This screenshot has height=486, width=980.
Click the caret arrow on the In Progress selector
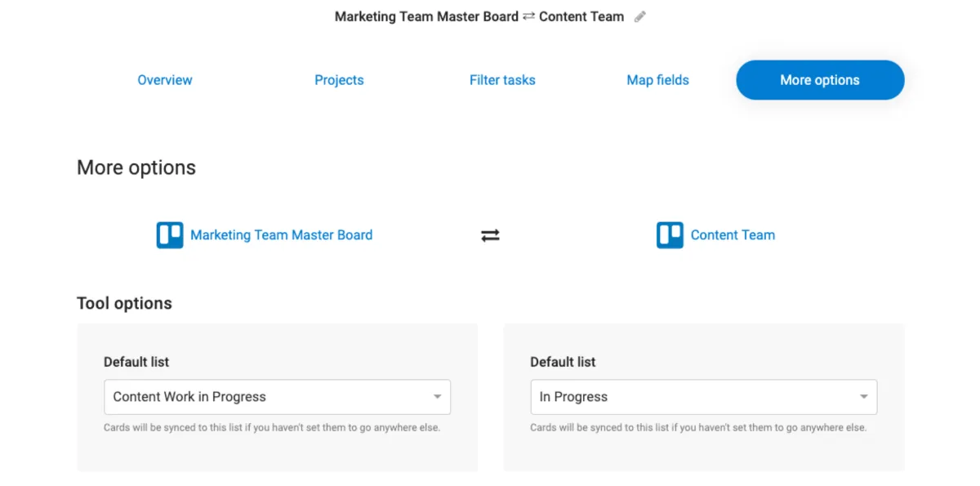(x=863, y=397)
